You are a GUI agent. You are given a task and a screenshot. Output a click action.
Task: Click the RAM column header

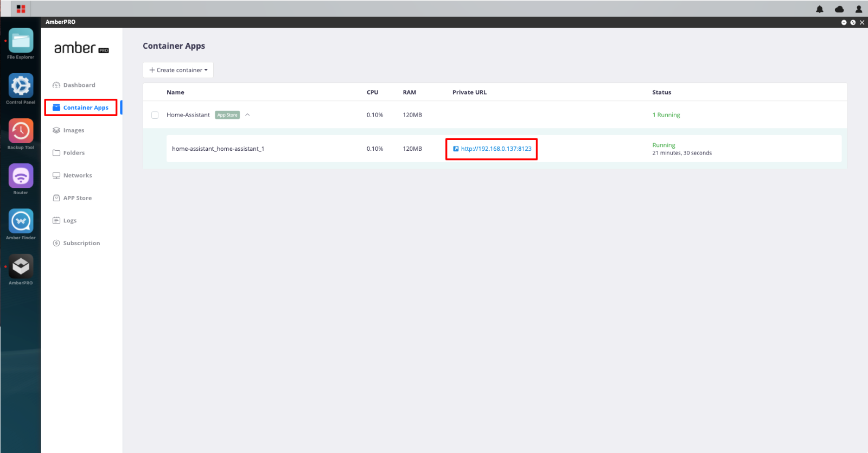[410, 92]
